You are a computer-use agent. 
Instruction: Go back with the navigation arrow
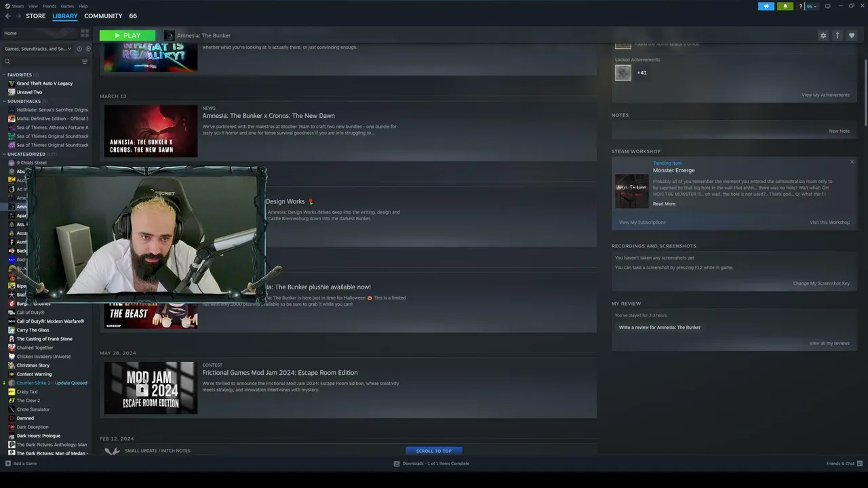click(8, 16)
